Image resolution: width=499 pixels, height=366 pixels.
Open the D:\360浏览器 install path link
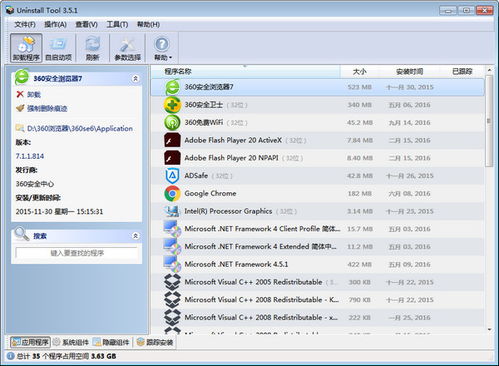80,128
